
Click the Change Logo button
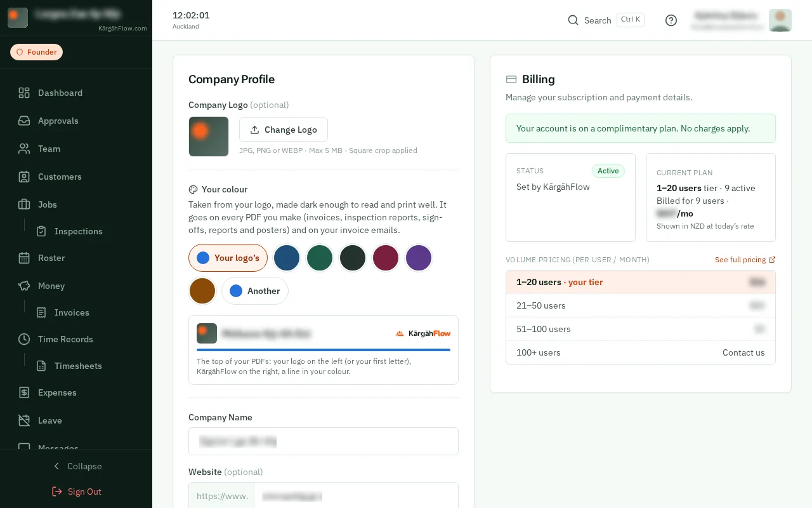pos(284,130)
